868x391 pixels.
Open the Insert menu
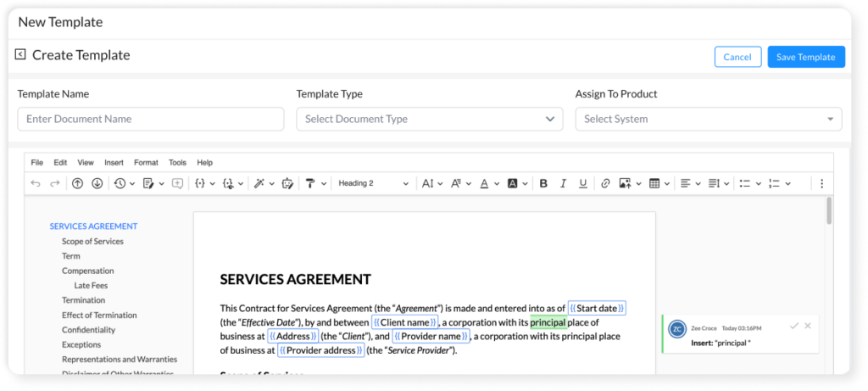(114, 162)
